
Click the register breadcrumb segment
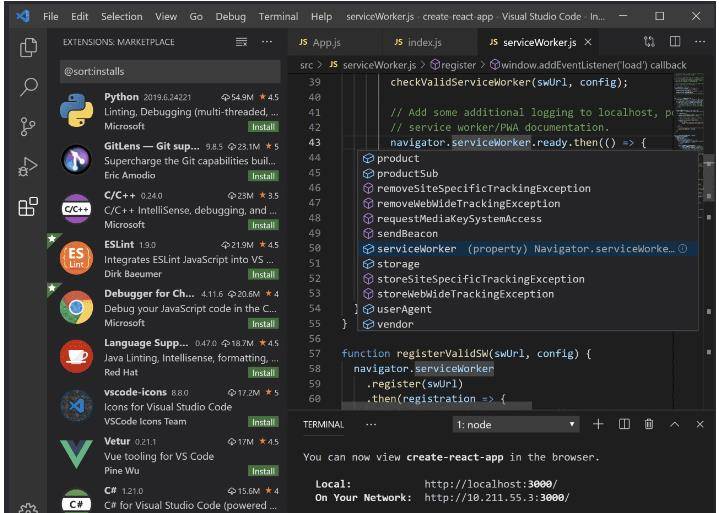(453, 65)
